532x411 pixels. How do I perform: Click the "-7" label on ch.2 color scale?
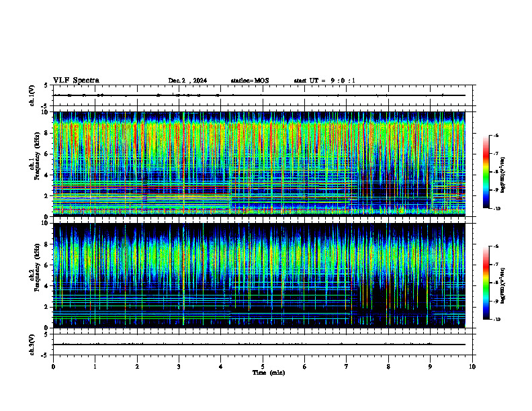click(495, 265)
